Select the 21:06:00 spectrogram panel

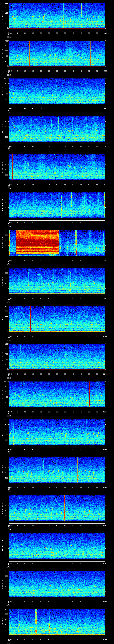click(57, 205)
